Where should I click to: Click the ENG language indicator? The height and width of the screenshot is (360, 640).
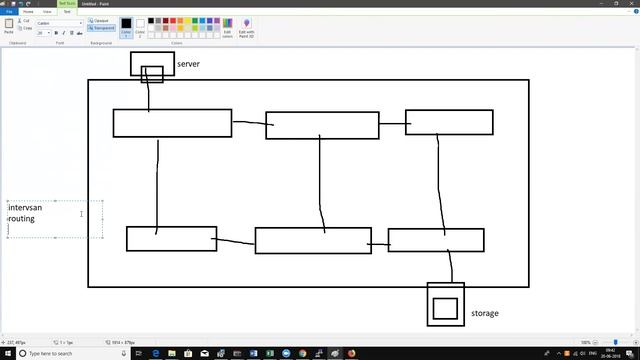click(593, 353)
